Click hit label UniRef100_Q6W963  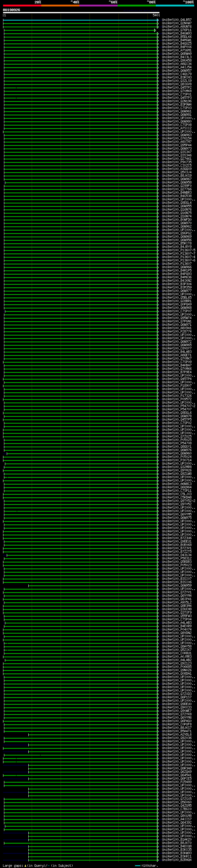(x=177, y=135)
